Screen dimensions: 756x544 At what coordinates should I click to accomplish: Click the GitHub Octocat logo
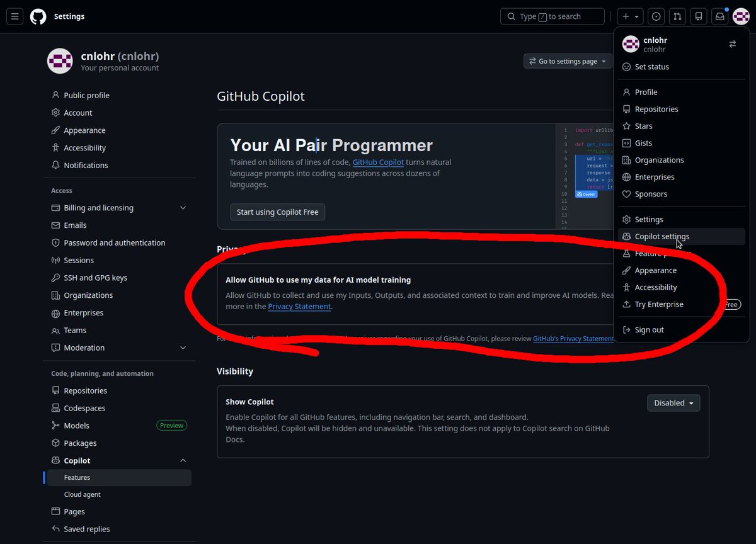click(x=38, y=16)
